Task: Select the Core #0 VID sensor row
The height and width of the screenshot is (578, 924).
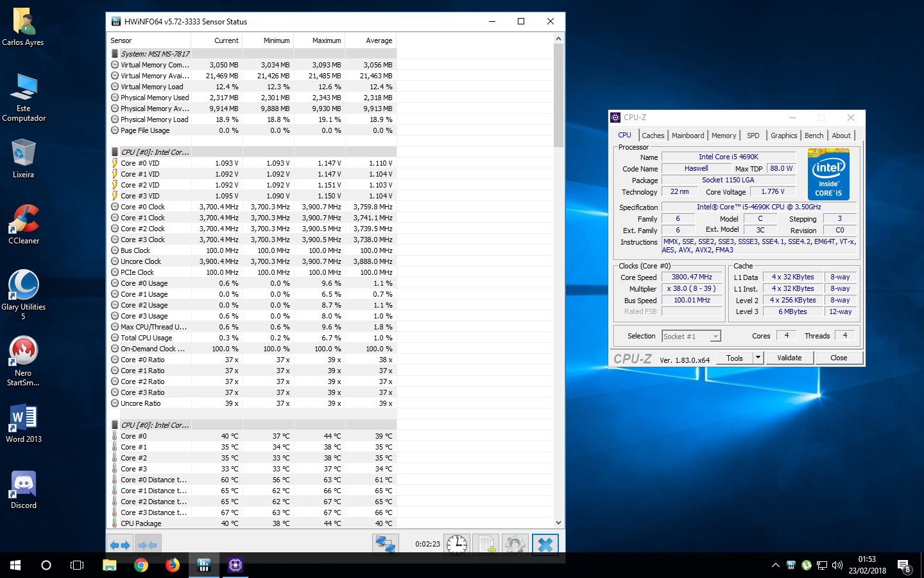Action: (x=252, y=163)
